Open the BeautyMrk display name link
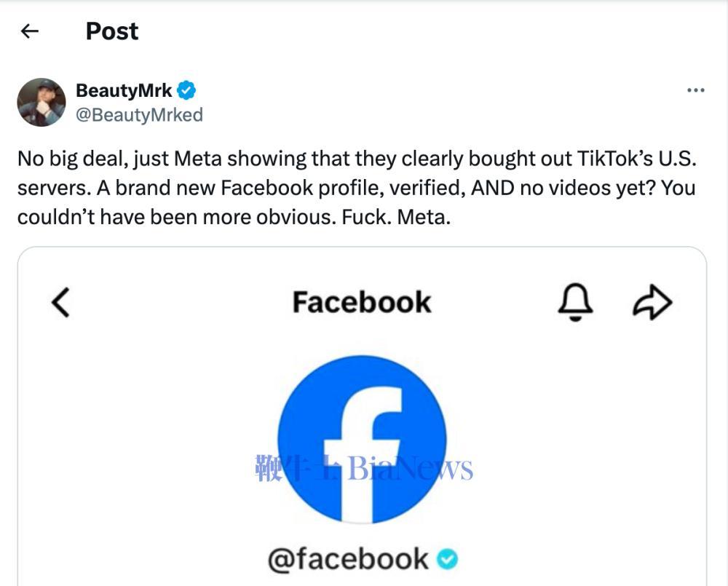Image resolution: width=728 pixels, height=586 pixels. [x=124, y=91]
